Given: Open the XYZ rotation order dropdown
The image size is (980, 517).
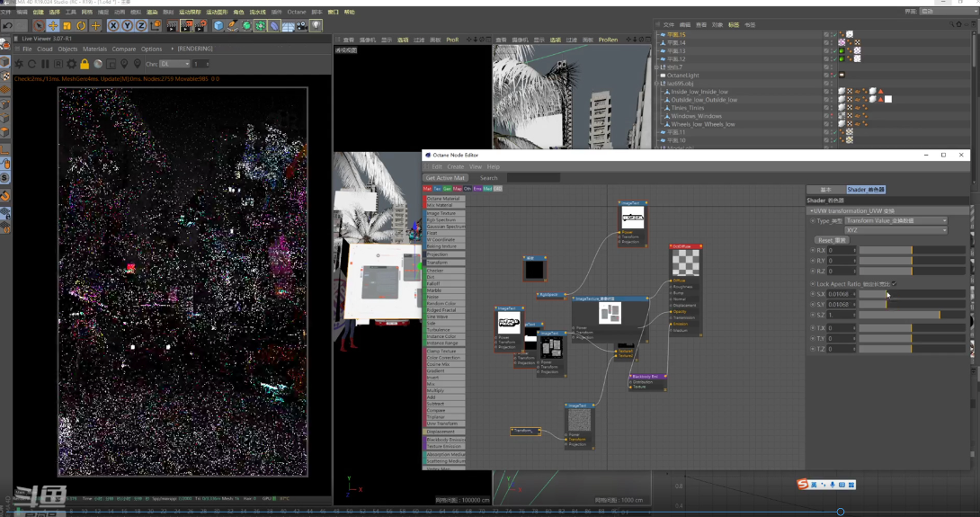Looking at the screenshot, I should [x=895, y=230].
